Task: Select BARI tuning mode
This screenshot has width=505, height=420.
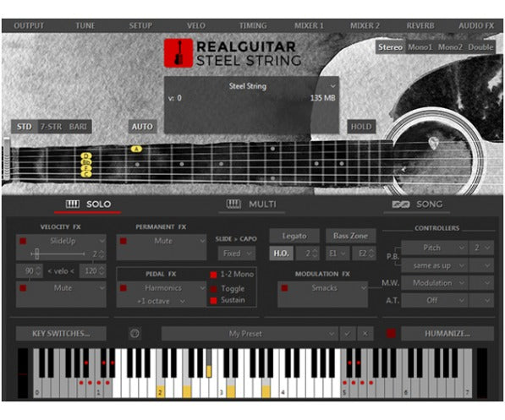Action: click(x=78, y=127)
